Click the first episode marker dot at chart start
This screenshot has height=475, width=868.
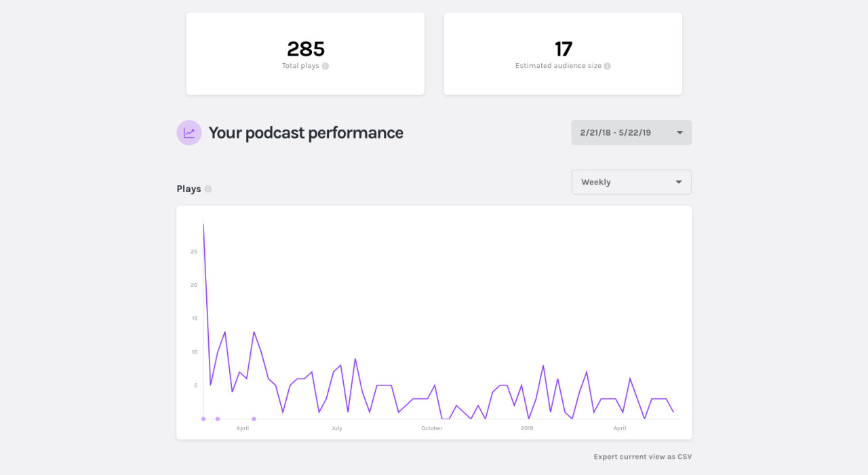(203, 419)
